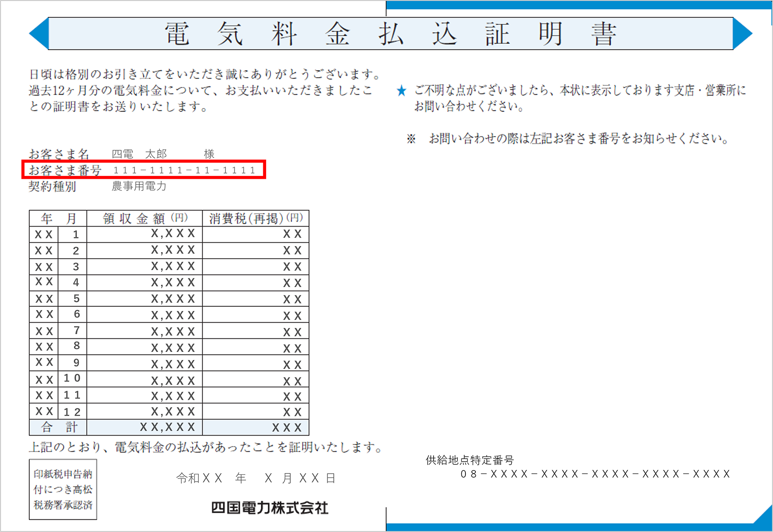773x532 pixels.
Task: Click the 年 月 table header
Action: click(x=58, y=218)
